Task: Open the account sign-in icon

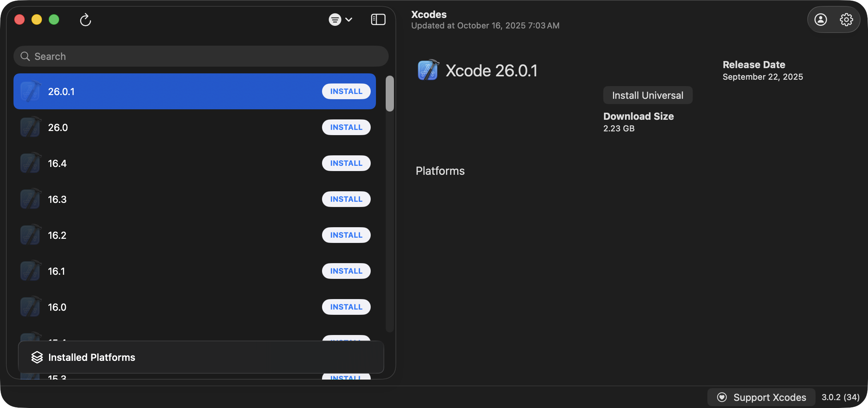Action: 820,19
